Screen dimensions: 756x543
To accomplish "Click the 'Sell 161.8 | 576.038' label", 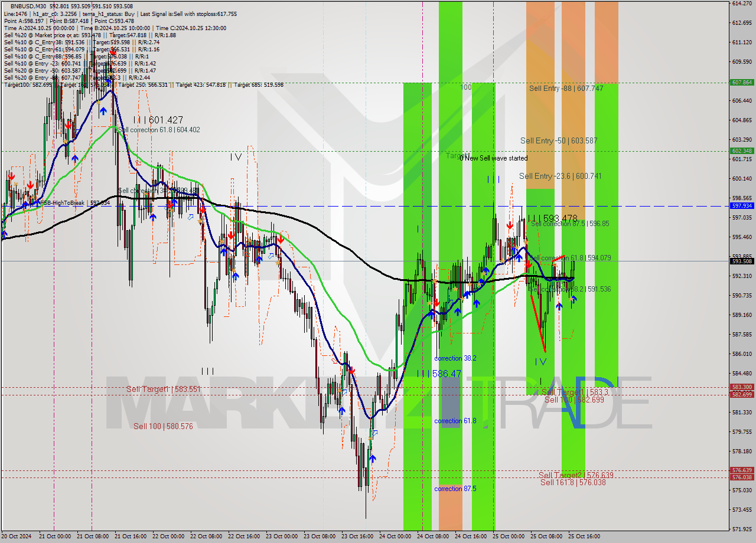I will click(x=573, y=483).
